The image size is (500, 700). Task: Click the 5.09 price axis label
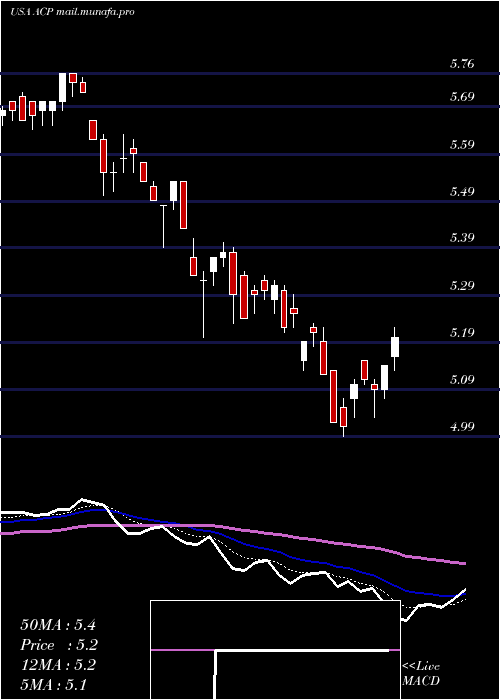(x=462, y=380)
